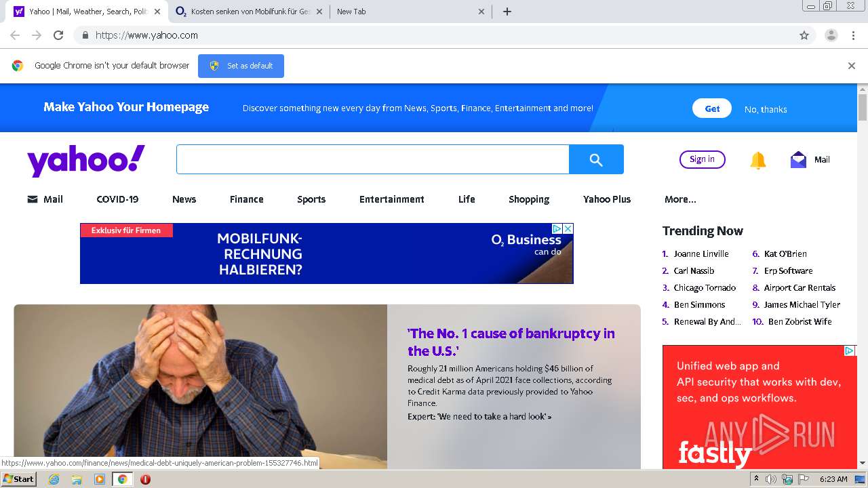The width and height of the screenshot is (868, 488).
Task: Open trending topic Ben Simmons
Action: [x=699, y=304]
